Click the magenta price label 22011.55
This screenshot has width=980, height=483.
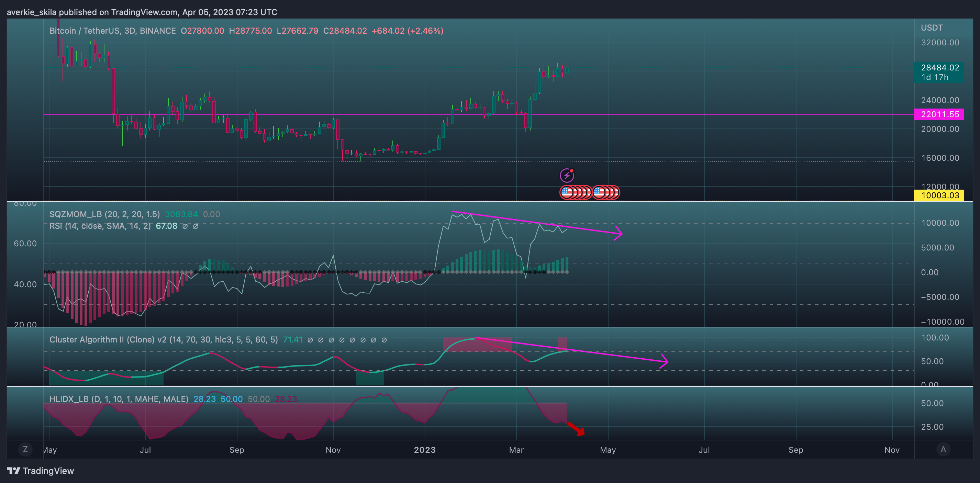(x=939, y=114)
